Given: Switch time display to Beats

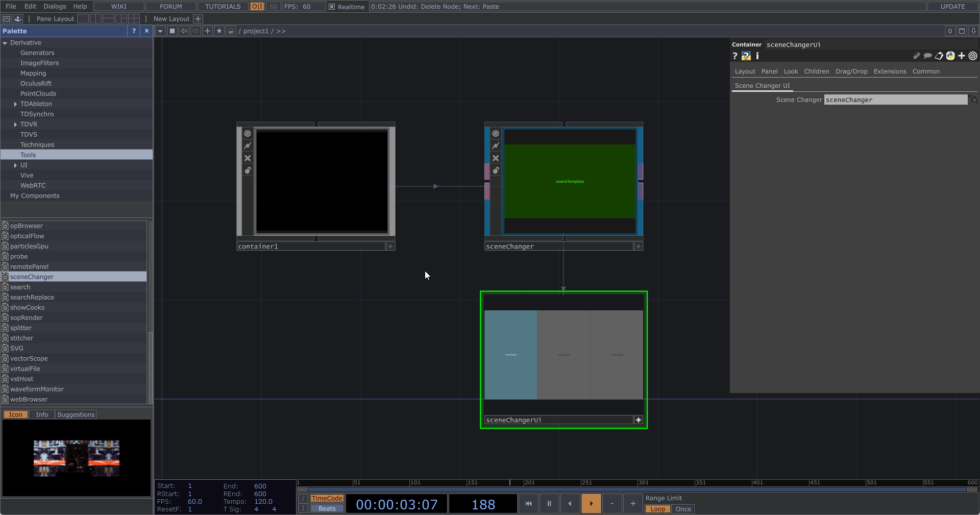Looking at the screenshot, I should click(327, 508).
